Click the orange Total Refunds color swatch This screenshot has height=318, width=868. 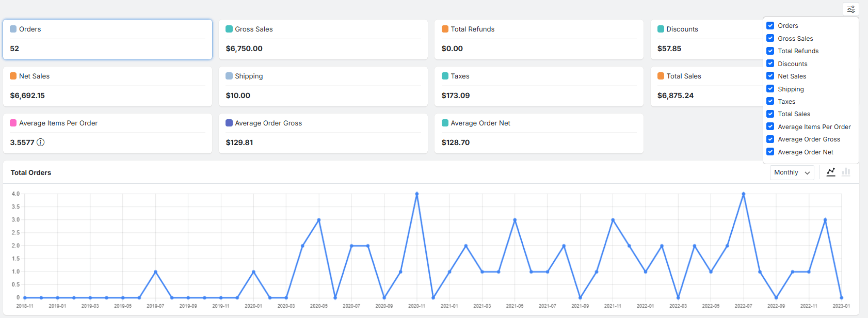click(x=445, y=29)
